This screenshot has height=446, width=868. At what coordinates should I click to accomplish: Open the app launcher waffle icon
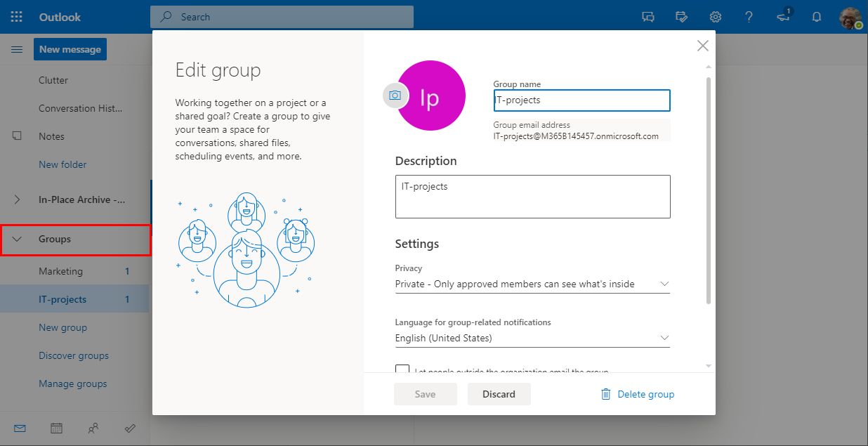[17, 17]
